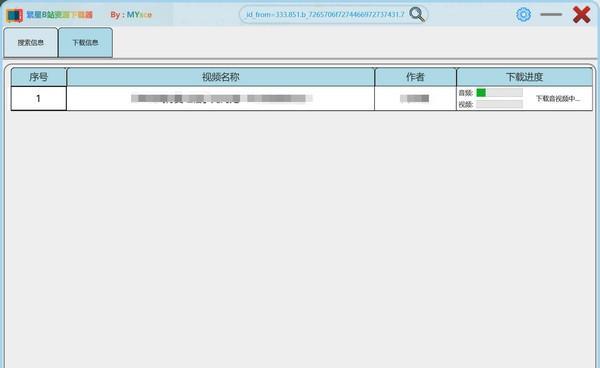Click the 序号 column header
600x368 pixels.
coord(39,77)
